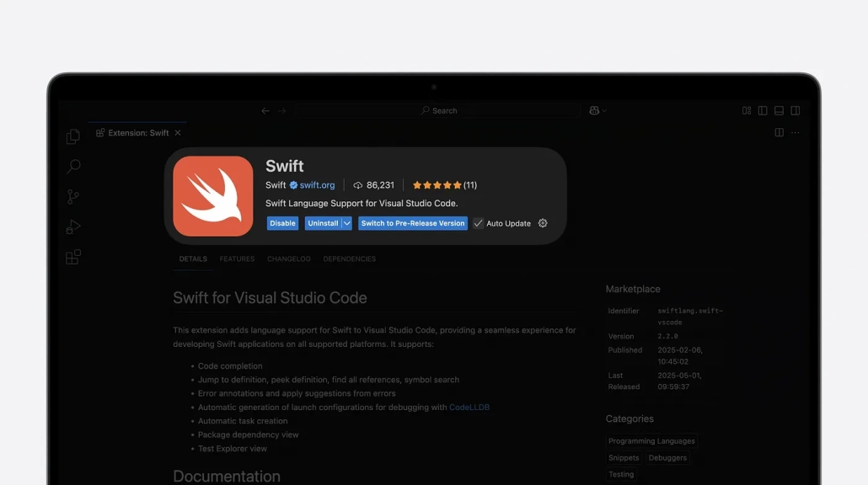Screen dimensions: 868x485
Task: Toggle the Auto Update checkbox
Action: pos(479,223)
